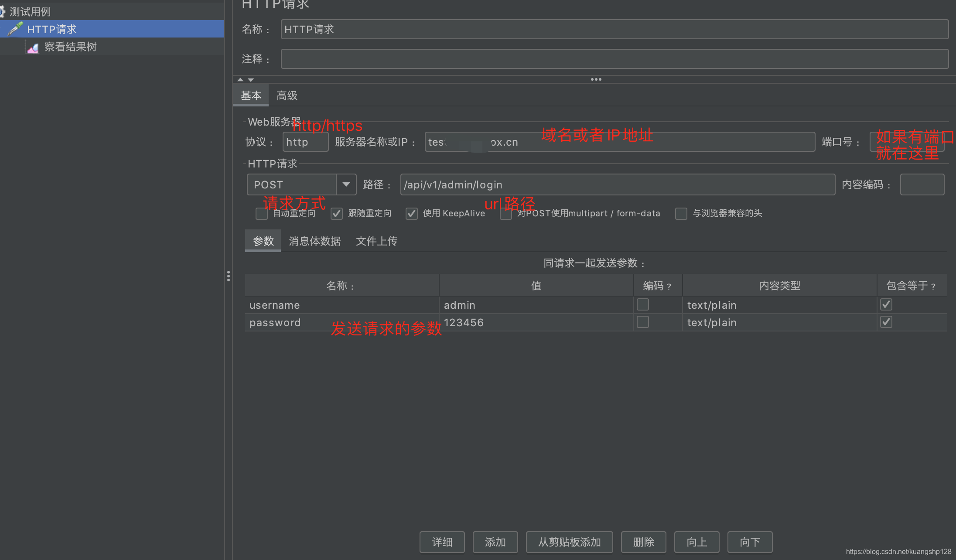Move parameter up with 向上 button
Viewport: 956px width, 560px height.
(x=697, y=542)
